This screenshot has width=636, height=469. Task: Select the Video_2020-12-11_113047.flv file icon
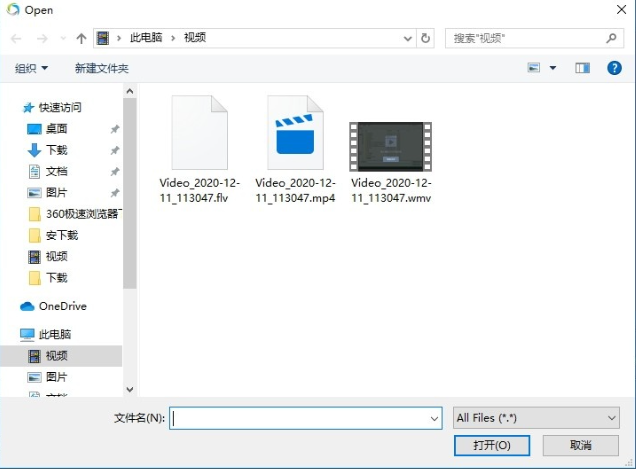(200, 132)
